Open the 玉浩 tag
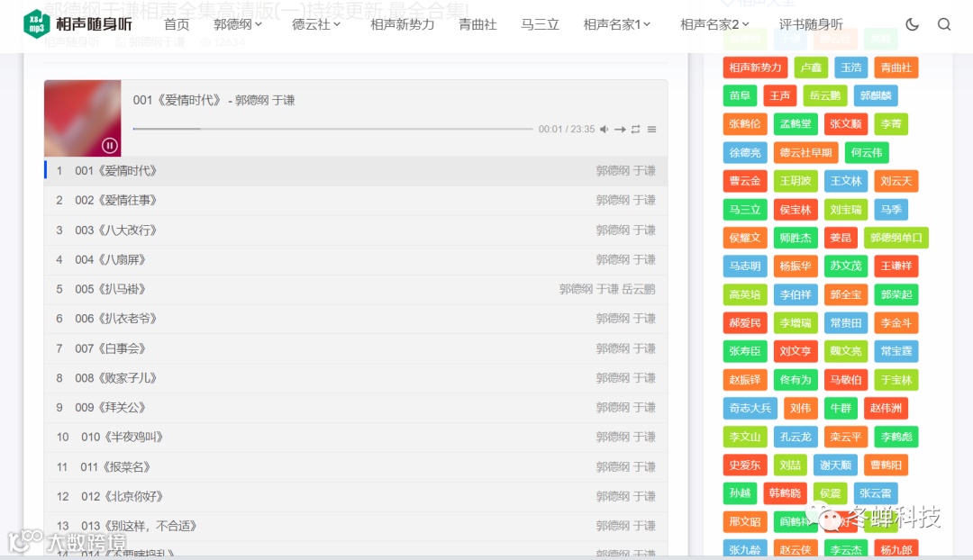This screenshot has width=973, height=560. point(850,68)
